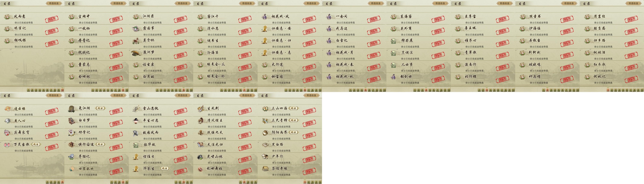This screenshot has height=184, width=644.
Task: Click the 绝世 badge beside 兔江湖
Action: point(100,108)
